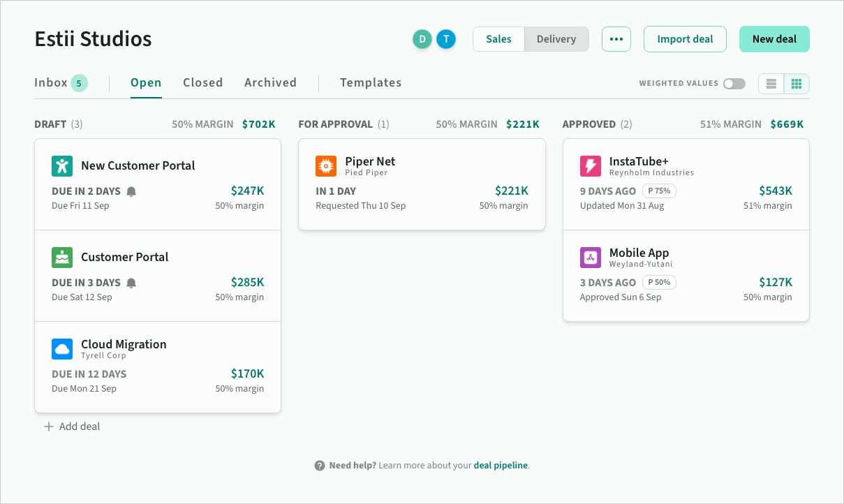844x504 pixels.
Task: Click the green Customer Portal cake icon
Action: pos(62,258)
